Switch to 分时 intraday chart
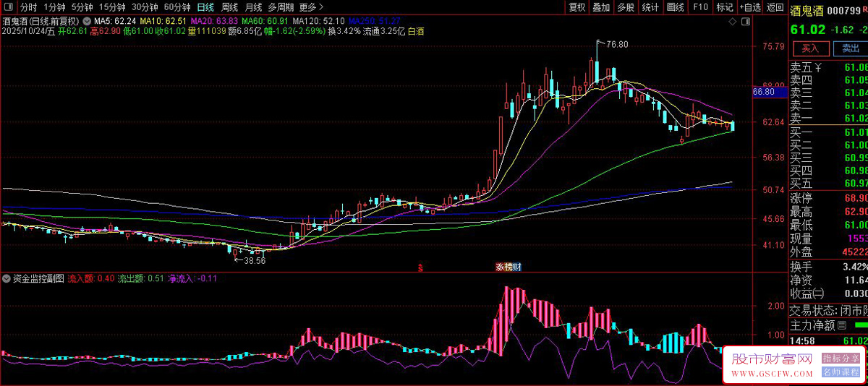This screenshot has height=386, width=868. click(x=29, y=7)
